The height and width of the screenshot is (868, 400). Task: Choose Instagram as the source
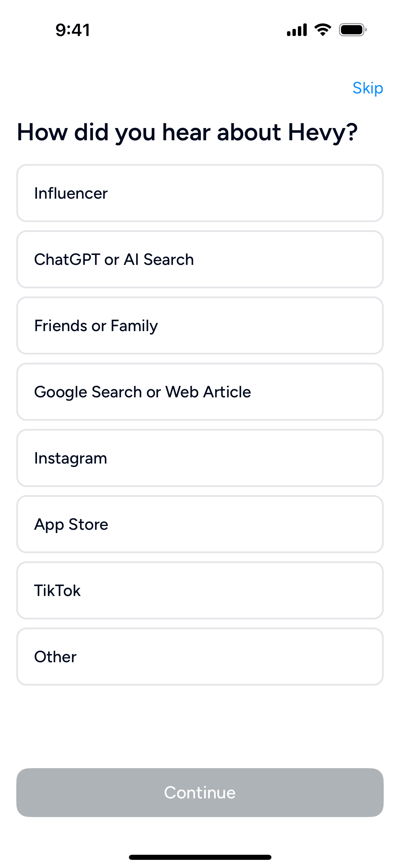200,458
